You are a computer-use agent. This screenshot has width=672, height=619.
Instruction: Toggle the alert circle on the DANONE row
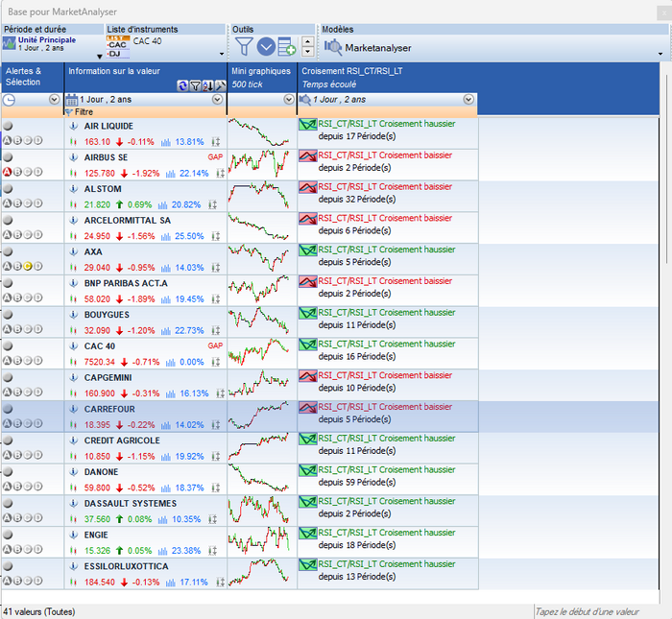[x=8, y=471]
